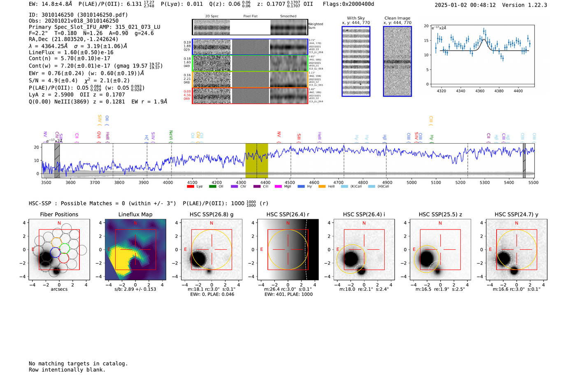Screen dimensions: 576x392
Task: Click the magenta MgII legend swatch
Action: coord(279,186)
